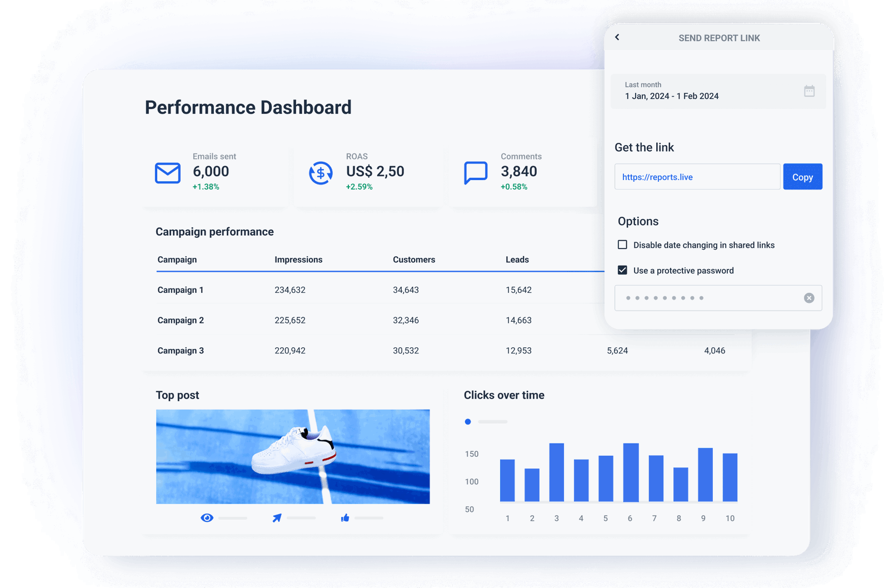Screen dimensions: 889x588
Task: Open the https://reports.live link
Action: pyautogui.click(x=657, y=177)
